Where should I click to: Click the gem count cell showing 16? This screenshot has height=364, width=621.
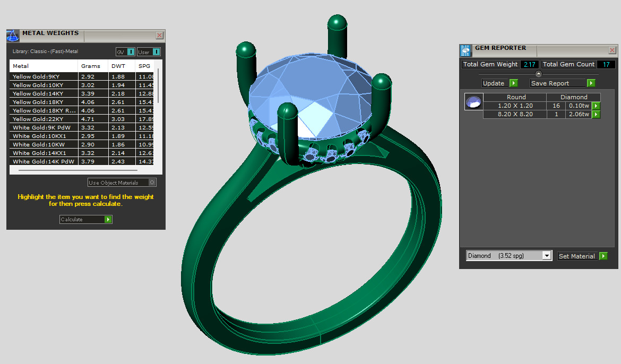pos(556,106)
